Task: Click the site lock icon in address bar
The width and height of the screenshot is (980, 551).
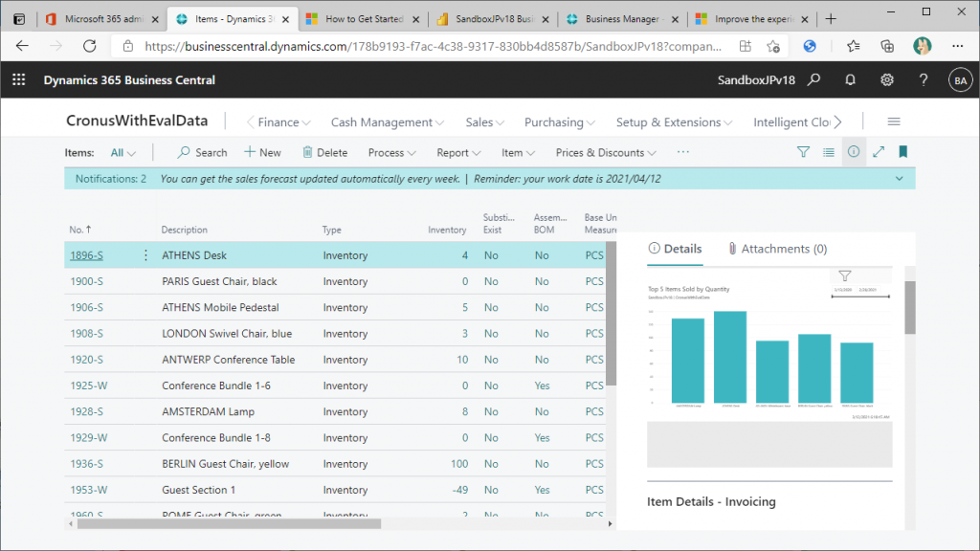Action: (128, 46)
